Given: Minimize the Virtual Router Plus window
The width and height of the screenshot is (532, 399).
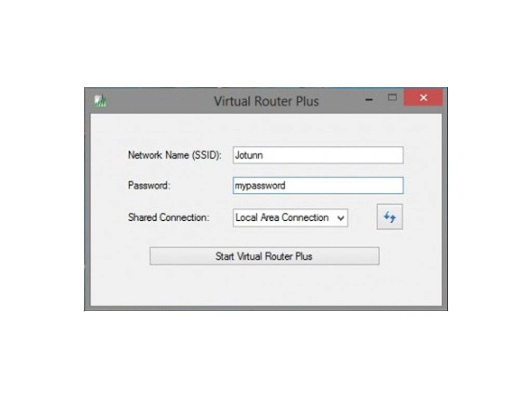Looking at the screenshot, I should click(x=369, y=99).
